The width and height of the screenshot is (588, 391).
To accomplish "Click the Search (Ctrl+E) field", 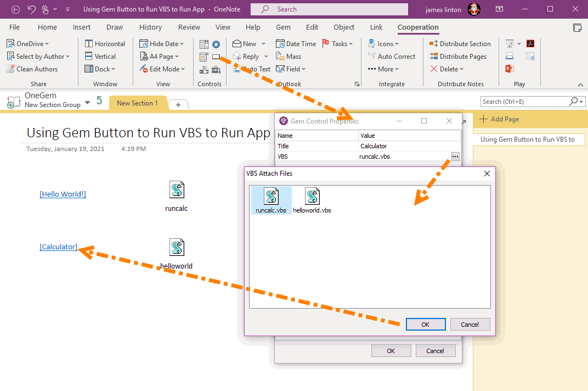I will tap(524, 102).
